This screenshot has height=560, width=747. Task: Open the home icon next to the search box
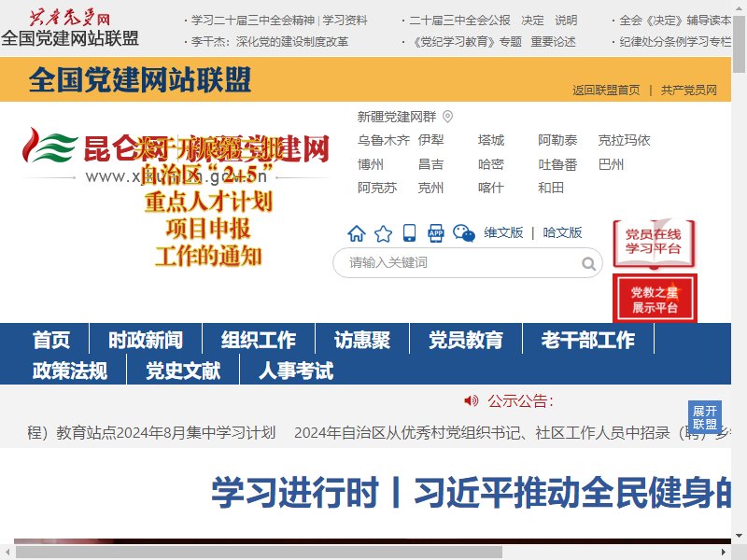pos(357,233)
